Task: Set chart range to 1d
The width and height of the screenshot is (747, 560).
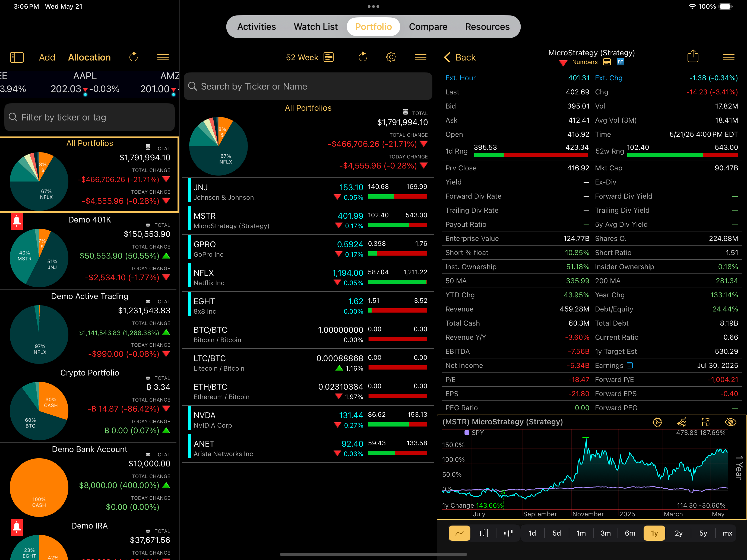Action: point(532,533)
